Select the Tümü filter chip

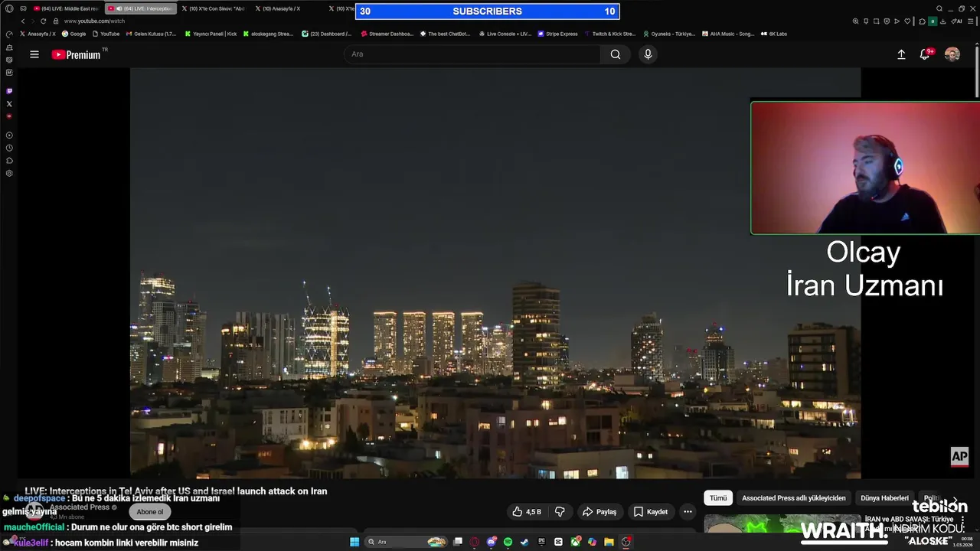(x=718, y=498)
